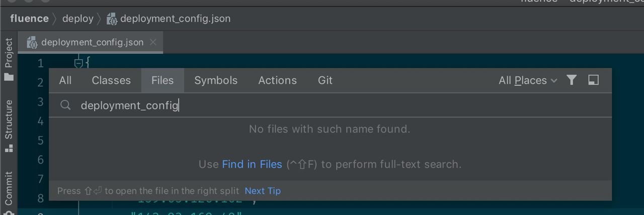
Task: Open the Commit tool window
Action: coord(9,190)
